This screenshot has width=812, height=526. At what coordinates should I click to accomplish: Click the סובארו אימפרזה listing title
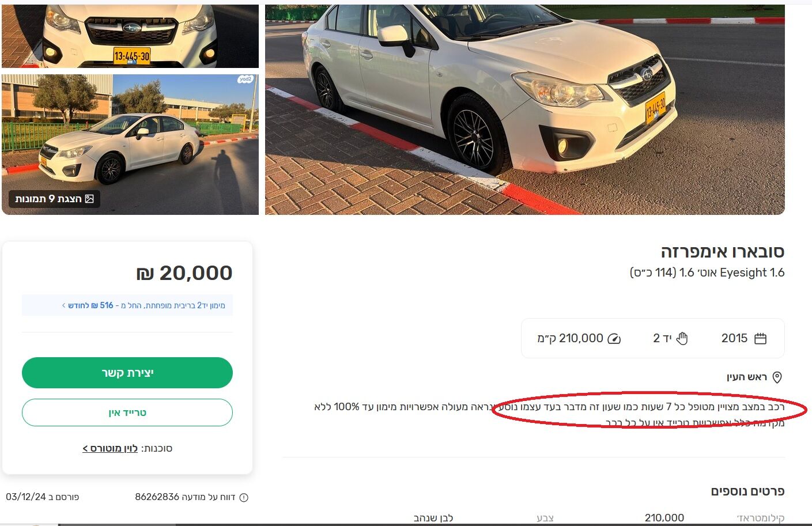click(722, 252)
